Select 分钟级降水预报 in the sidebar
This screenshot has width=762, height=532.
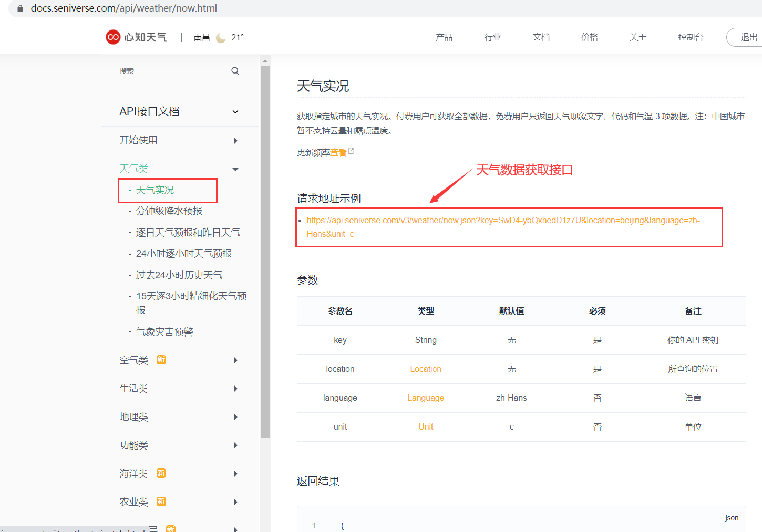[169, 211]
